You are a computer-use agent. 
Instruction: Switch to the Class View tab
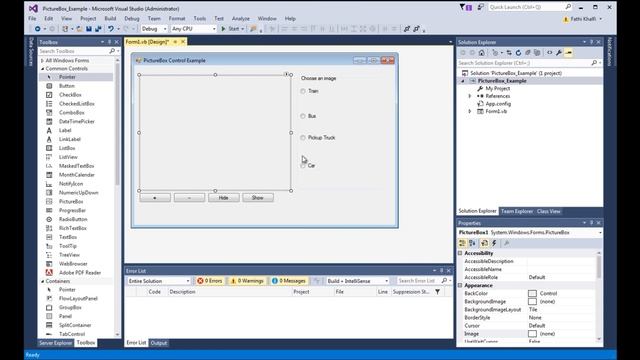click(x=549, y=211)
